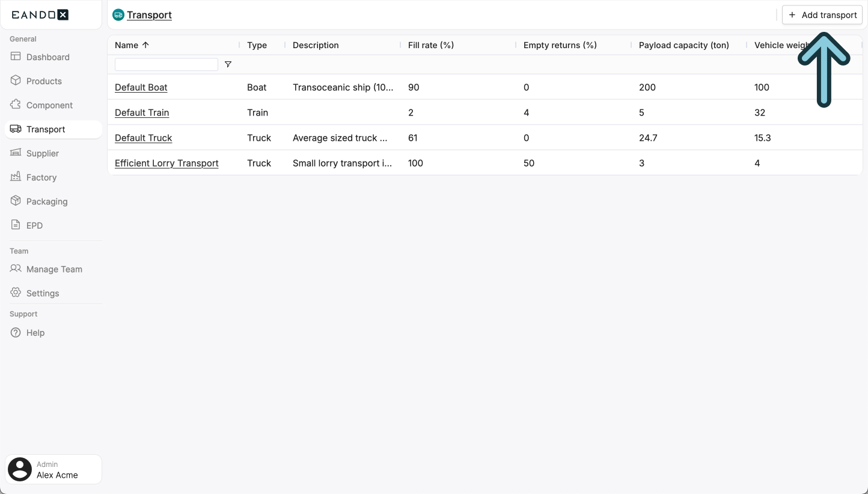
Task: Click inside the name filter input field
Action: [166, 64]
